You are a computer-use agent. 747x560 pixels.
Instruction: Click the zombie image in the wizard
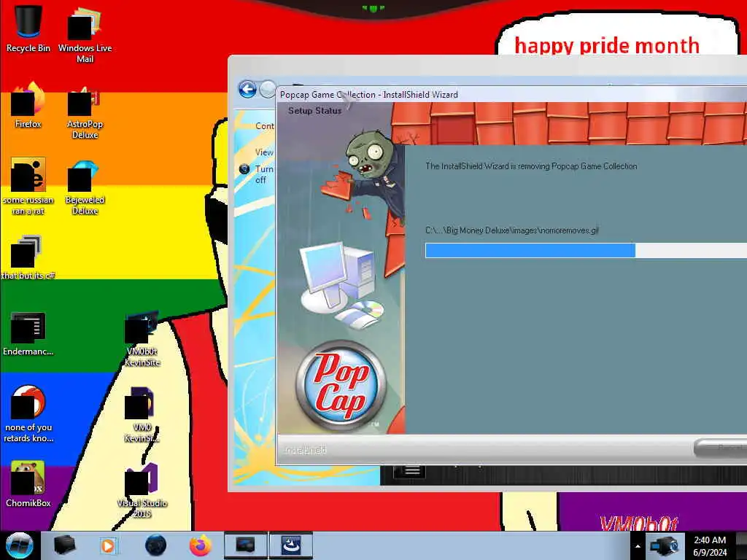[365, 176]
